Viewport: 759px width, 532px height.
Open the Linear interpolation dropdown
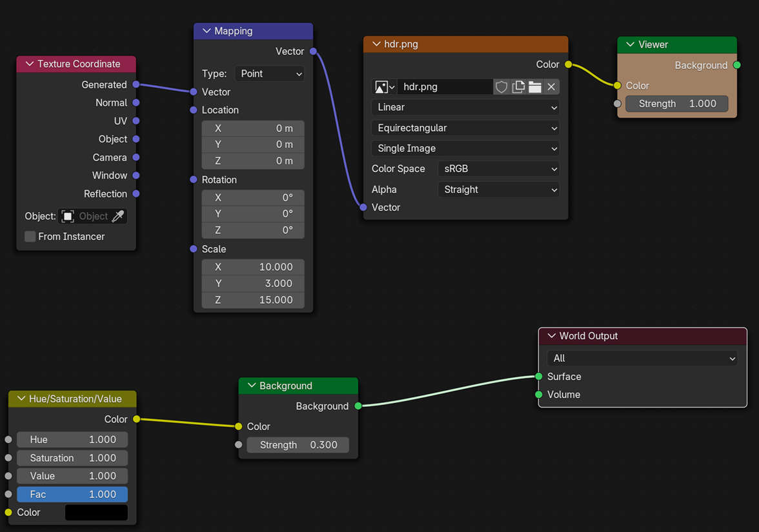tap(465, 107)
